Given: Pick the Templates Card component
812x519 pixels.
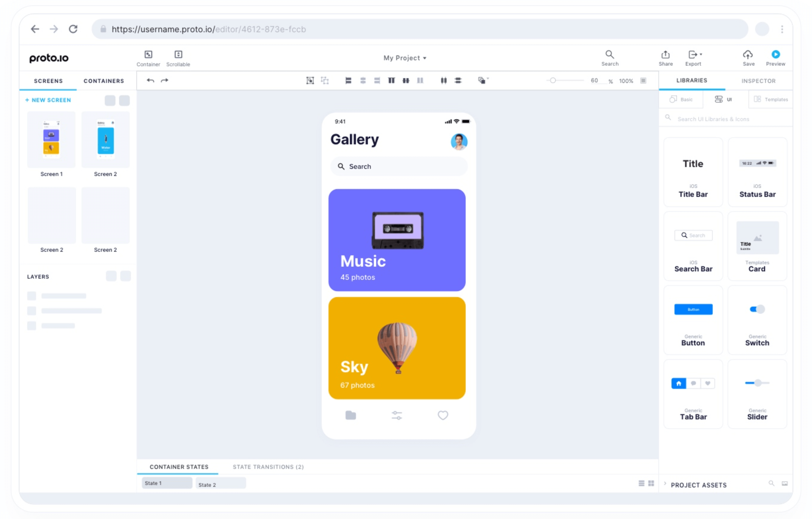Looking at the screenshot, I should point(757,246).
